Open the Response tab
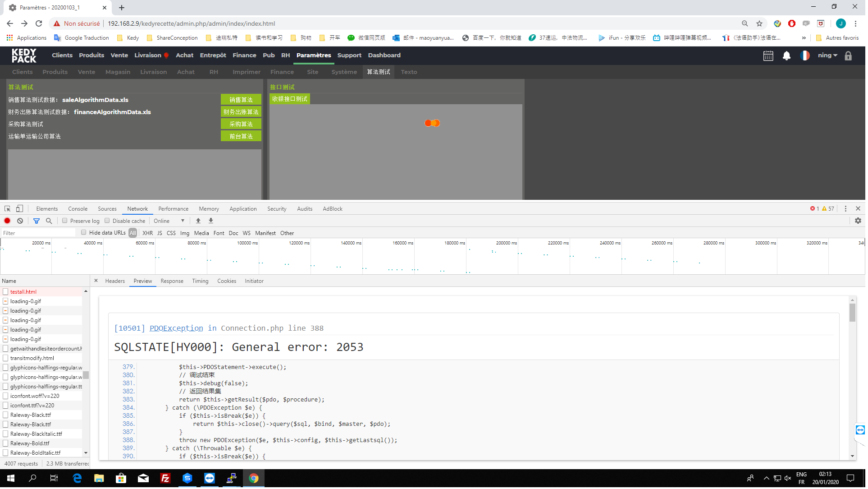 (172, 281)
